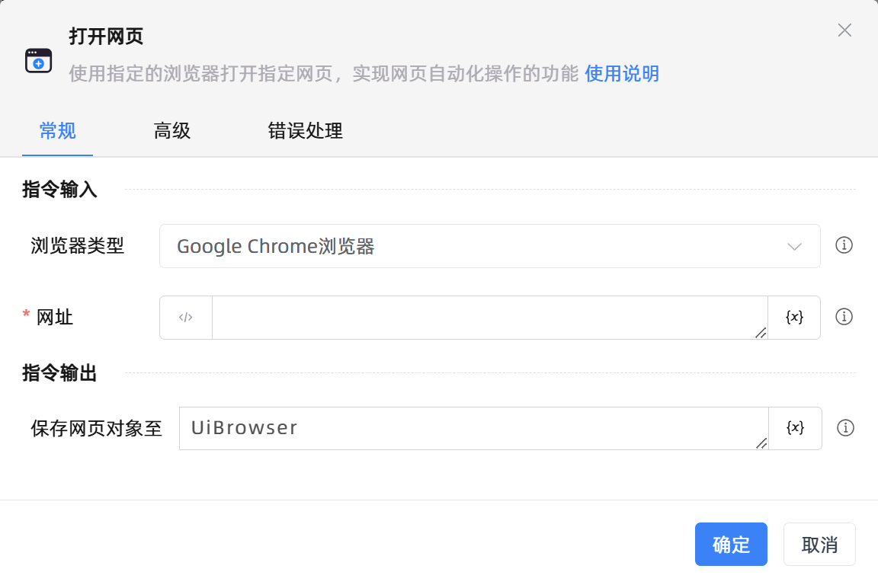Switch to the 高级 tab

[x=171, y=131]
